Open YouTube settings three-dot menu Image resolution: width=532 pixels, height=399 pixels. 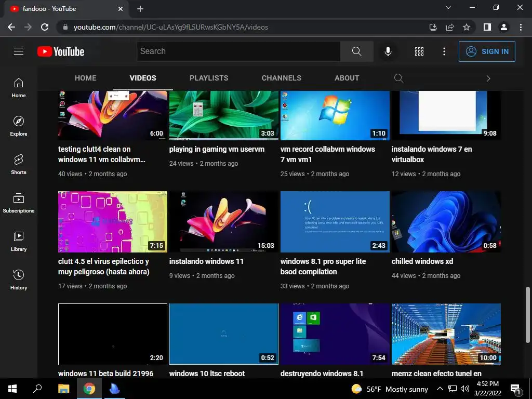(x=444, y=51)
